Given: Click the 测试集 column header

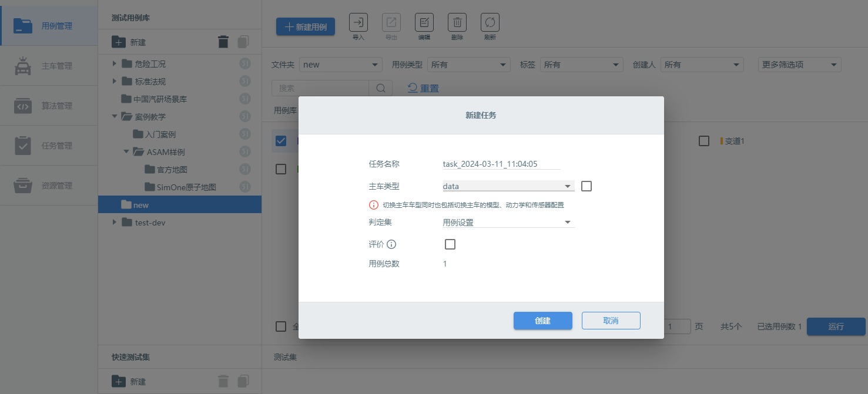Looking at the screenshot, I should pos(286,357).
